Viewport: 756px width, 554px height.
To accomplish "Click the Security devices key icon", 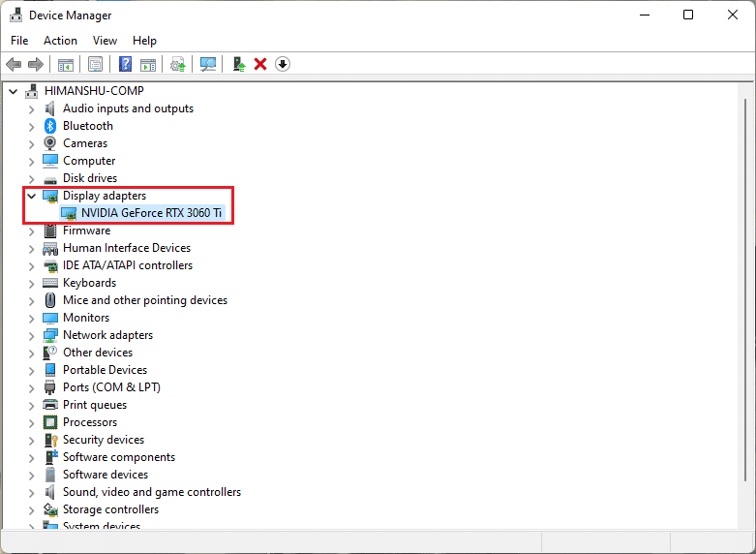I will click(x=51, y=440).
